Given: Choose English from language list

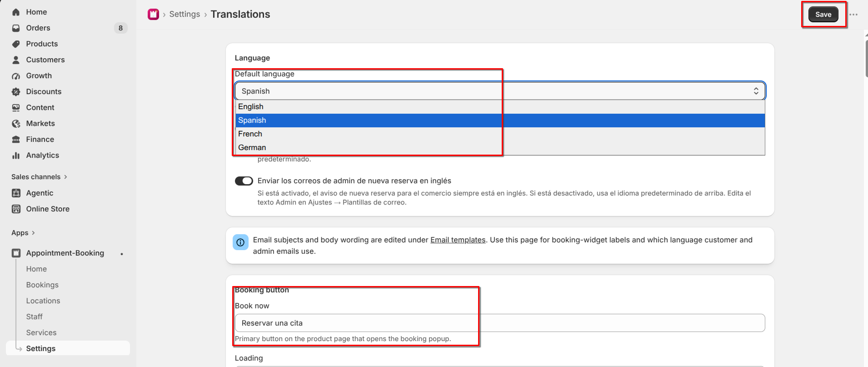Looking at the screenshot, I should coord(500,107).
